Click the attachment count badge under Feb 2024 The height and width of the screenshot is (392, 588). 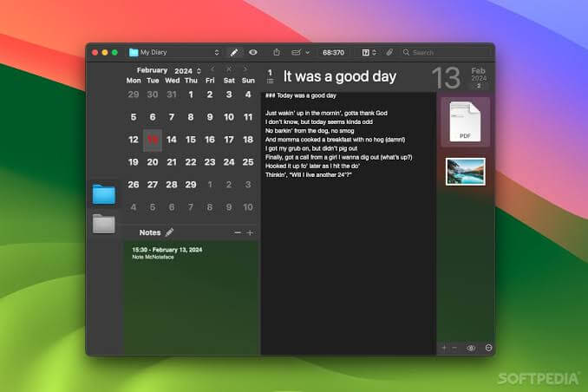point(479,86)
